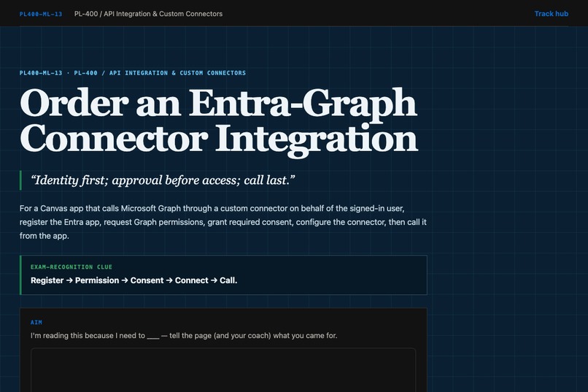
Task: Click the "I'm reading this because I need to" prompt
Action: point(184,335)
